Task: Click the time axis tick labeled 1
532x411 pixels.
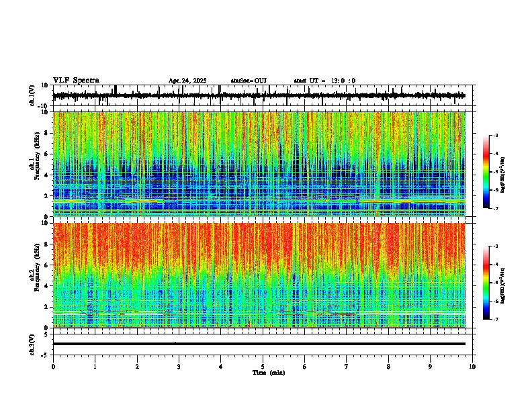Action: click(x=95, y=367)
